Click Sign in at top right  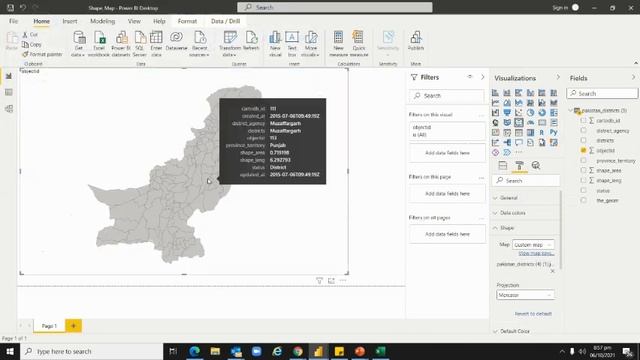(x=560, y=7)
